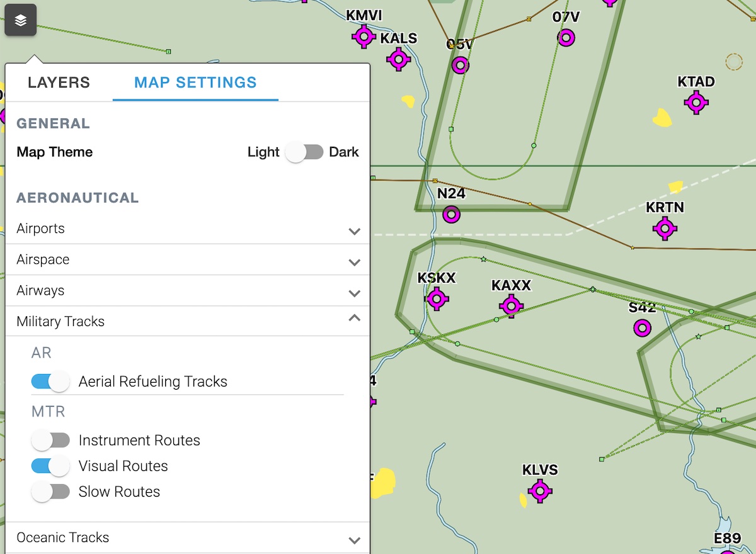
Task: Click the KRTN airport icon
Action: click(665, 229)
